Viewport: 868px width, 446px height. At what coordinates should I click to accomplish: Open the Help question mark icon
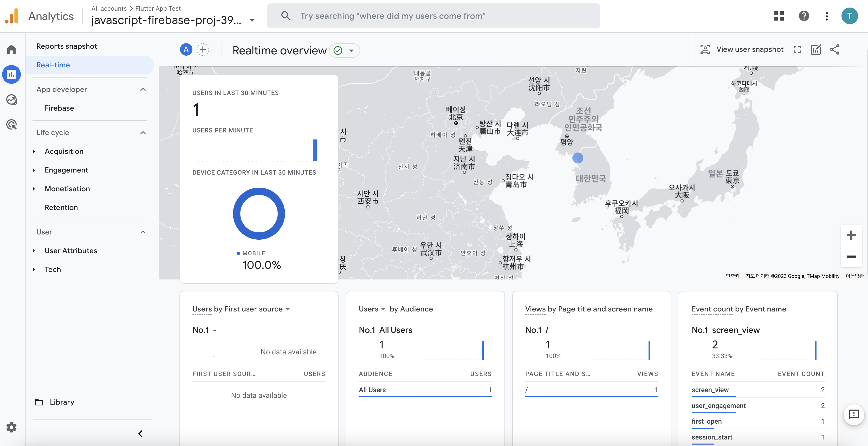pos(804,16)
